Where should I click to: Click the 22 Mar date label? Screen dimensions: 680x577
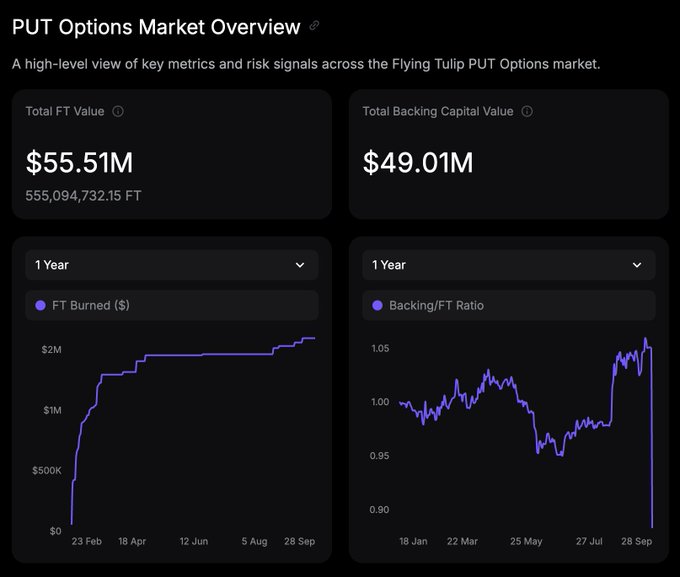[462, 541]
